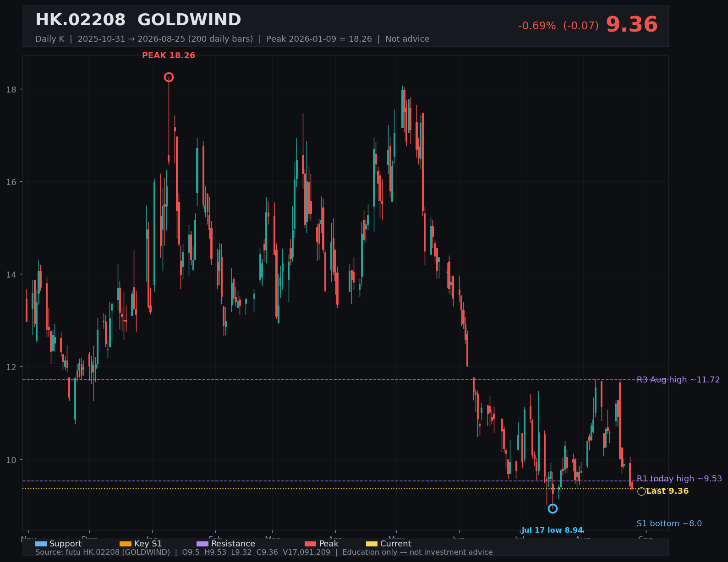
Task: Click the "S1 bottom ~8.0" label
Action: (669, 524)
